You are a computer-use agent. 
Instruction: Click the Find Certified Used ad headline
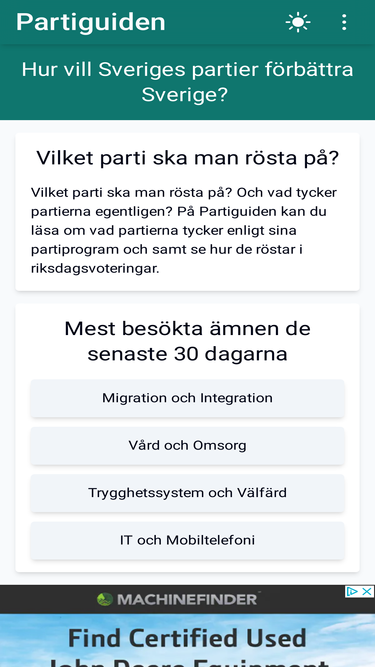187,638
